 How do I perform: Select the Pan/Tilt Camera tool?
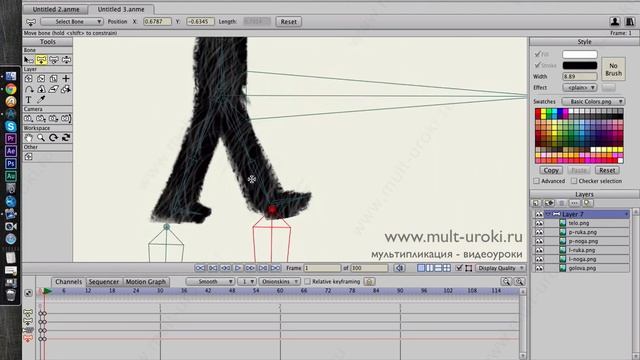tap(66, 118)
